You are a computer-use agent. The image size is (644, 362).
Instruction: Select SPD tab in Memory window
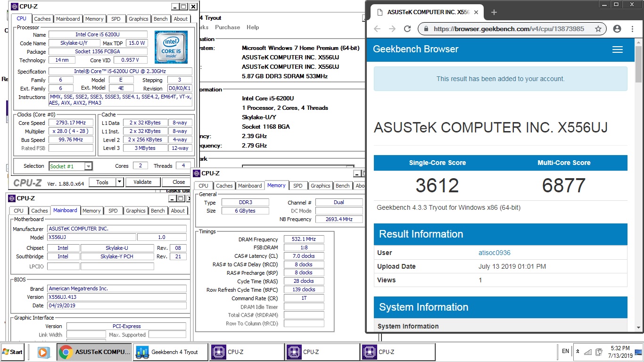pyautogui.click(x=297, y=186)
